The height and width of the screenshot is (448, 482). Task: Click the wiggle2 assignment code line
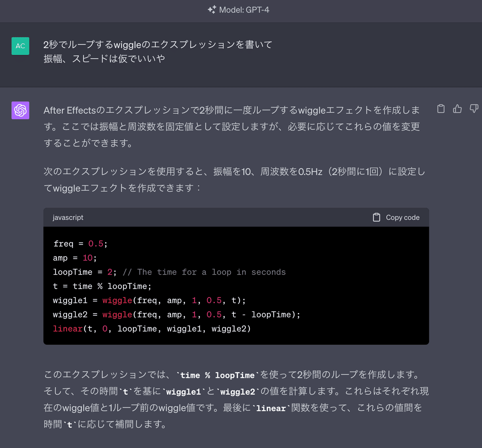[x=177, y=314]
